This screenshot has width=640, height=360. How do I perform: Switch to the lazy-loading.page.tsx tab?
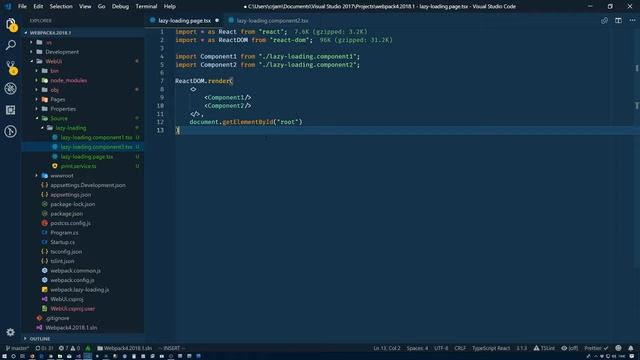tap(184, 20)
